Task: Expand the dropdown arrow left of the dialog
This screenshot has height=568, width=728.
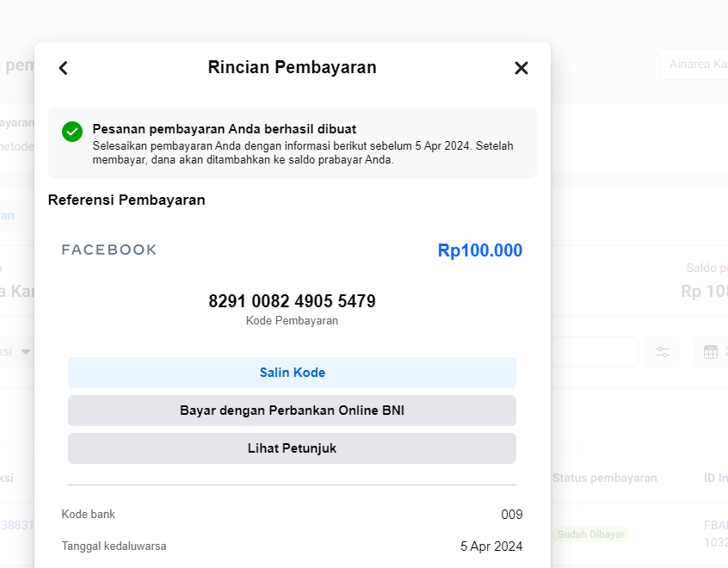Action: (26, 352)
